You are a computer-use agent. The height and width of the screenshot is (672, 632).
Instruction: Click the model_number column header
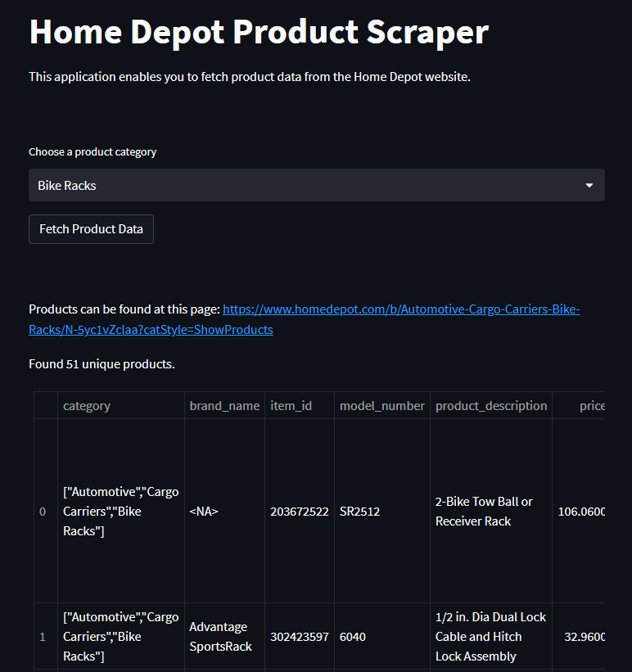tap(382, 406)
